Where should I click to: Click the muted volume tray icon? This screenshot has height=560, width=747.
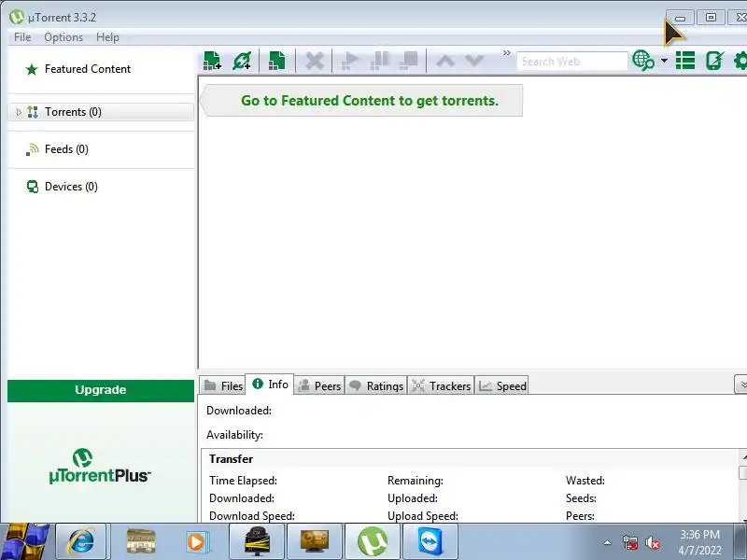coord(652,542)
